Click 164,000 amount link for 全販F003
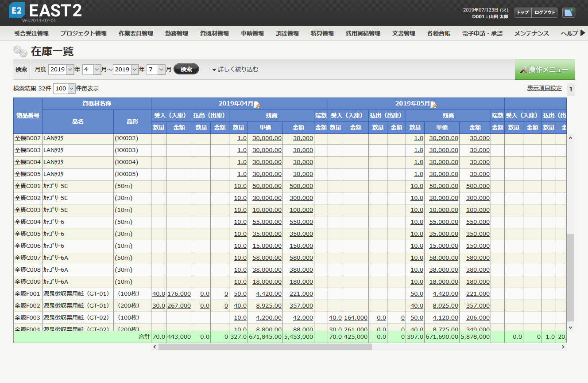Screen dimensions: 588x383 coord(356,317)
